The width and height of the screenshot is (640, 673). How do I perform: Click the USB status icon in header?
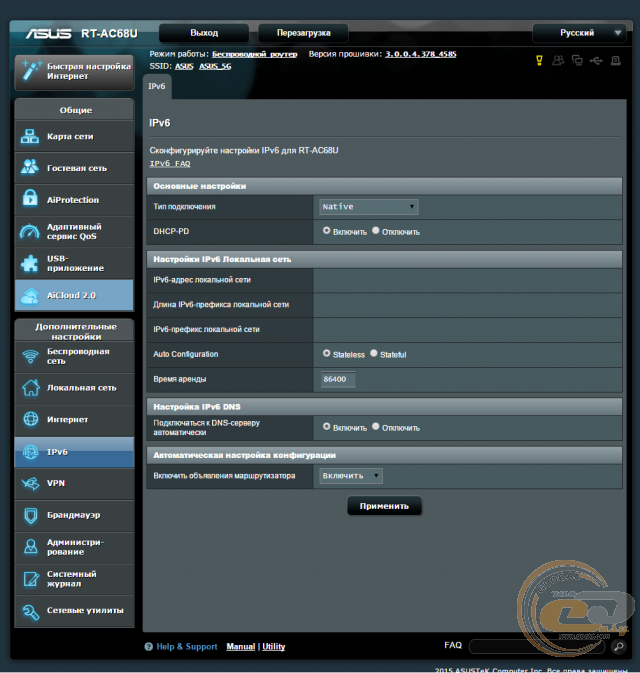[596, 61]
